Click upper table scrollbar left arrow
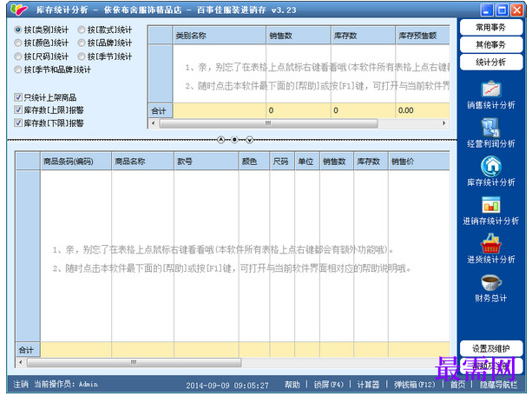The image size is (532, 396). 154,123
